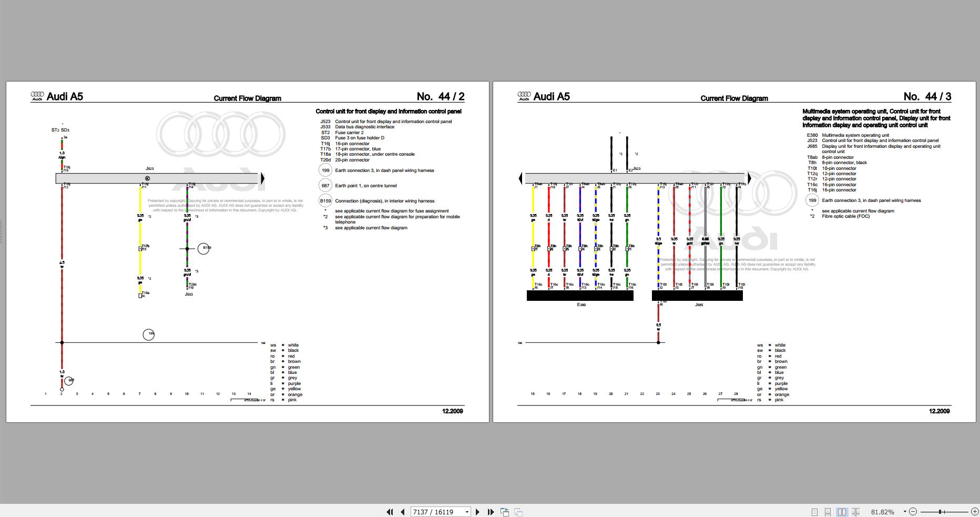Go to the previous page

tap(403, 512)
